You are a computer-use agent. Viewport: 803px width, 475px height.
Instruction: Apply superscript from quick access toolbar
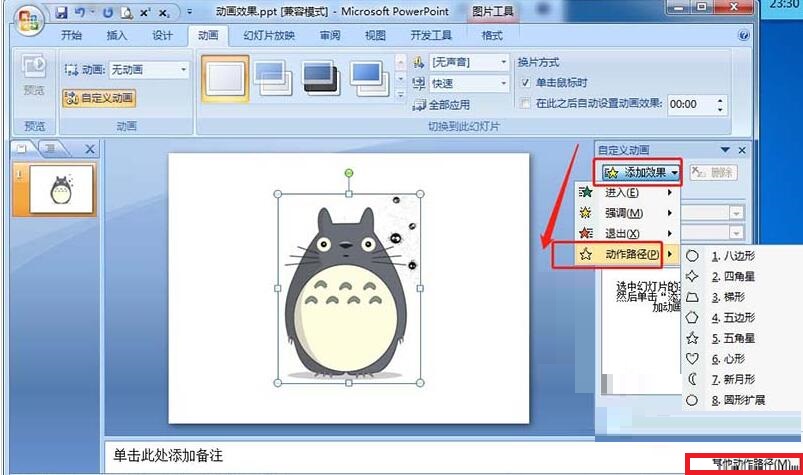coord(145,13)
